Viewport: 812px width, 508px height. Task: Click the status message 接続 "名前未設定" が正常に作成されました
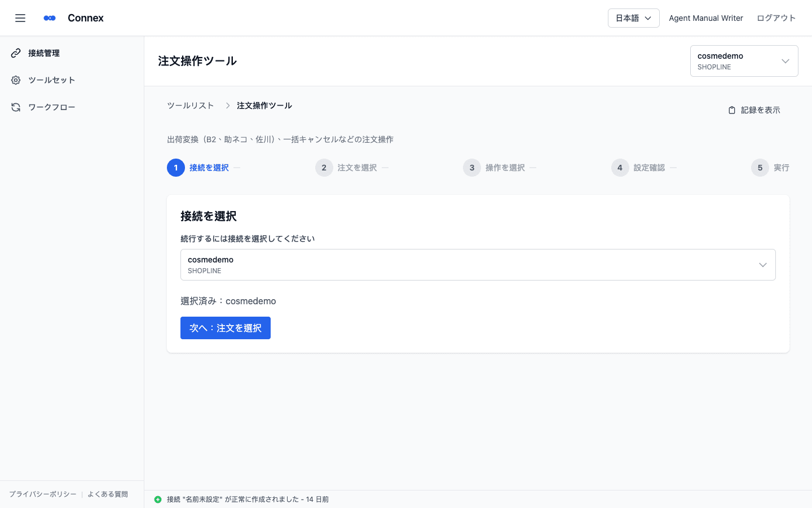click(248, 500)
